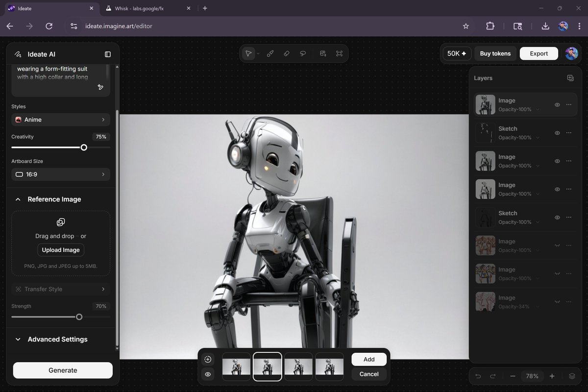588x392 pixels.
Task: Open the Anime style dropdown
Action: [60, 119]
